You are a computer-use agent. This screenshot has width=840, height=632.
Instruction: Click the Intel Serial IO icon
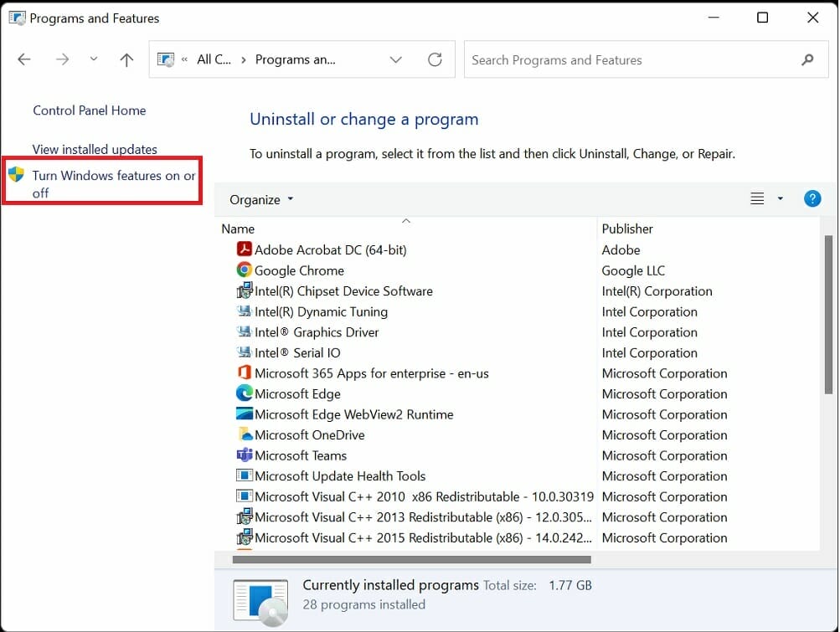point(245,352)
